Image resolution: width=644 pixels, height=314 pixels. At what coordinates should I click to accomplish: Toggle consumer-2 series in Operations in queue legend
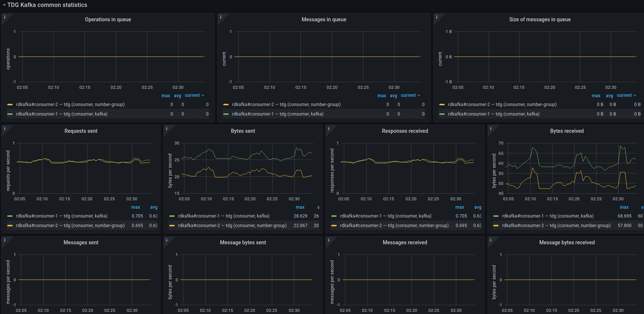70,105
